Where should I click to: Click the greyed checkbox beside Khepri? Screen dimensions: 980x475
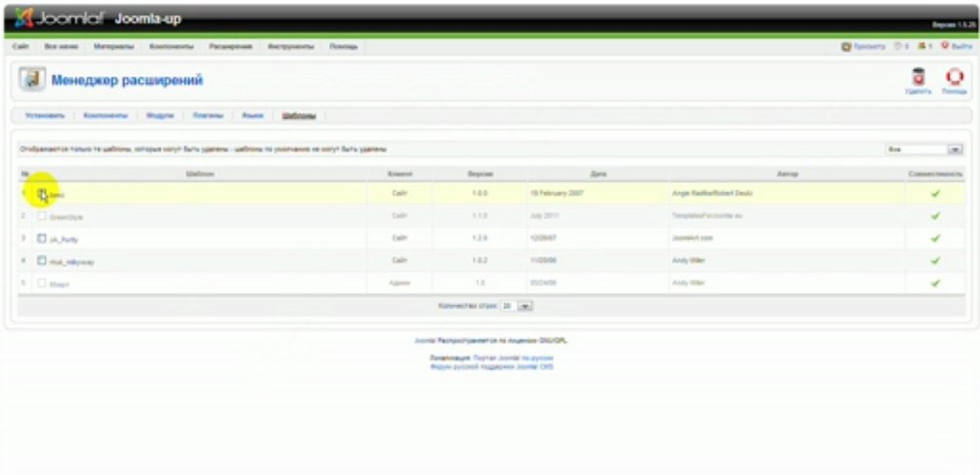[42, 283]
